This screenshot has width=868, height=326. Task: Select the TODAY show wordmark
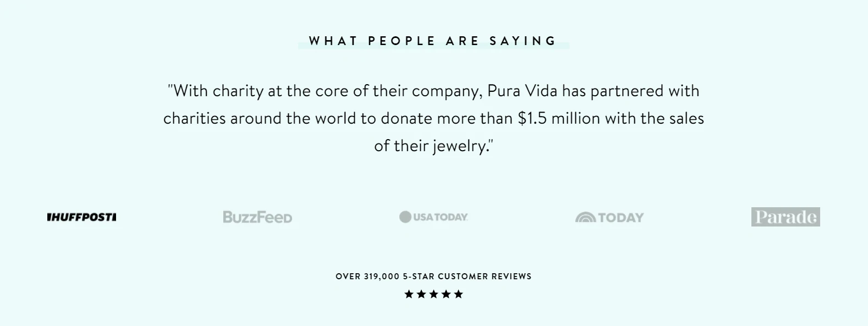pyautogui.click(x=620, y=218)
